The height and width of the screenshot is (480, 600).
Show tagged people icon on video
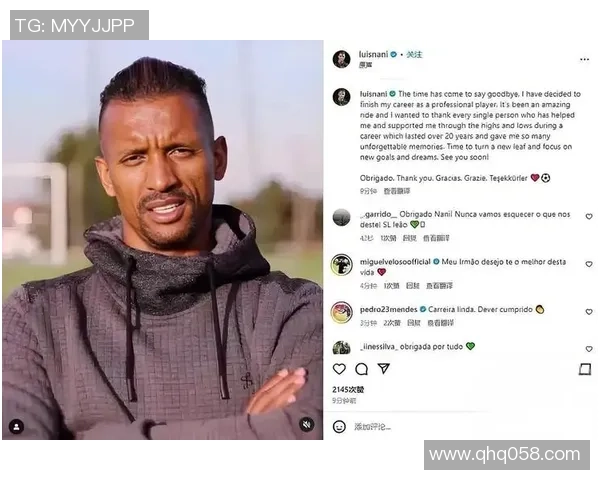coord(16,426)
